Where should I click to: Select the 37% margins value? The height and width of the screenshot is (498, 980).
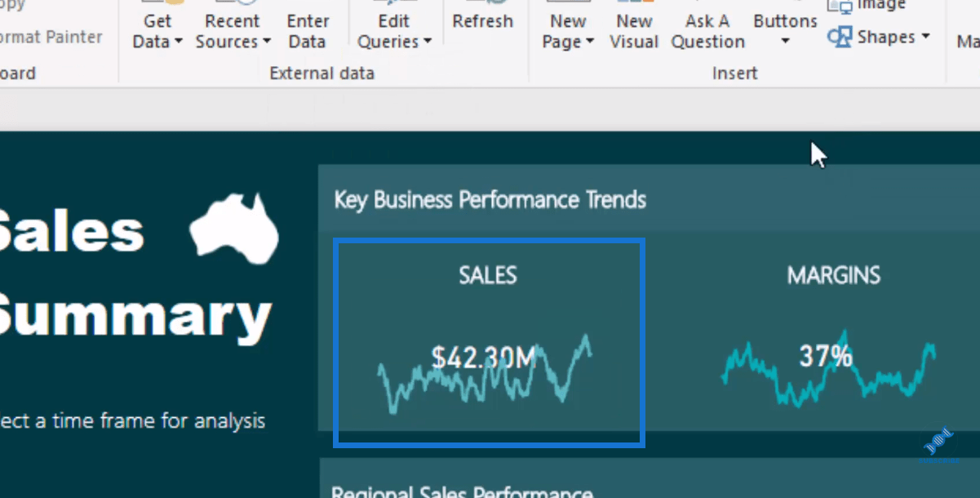click(826, 356)
